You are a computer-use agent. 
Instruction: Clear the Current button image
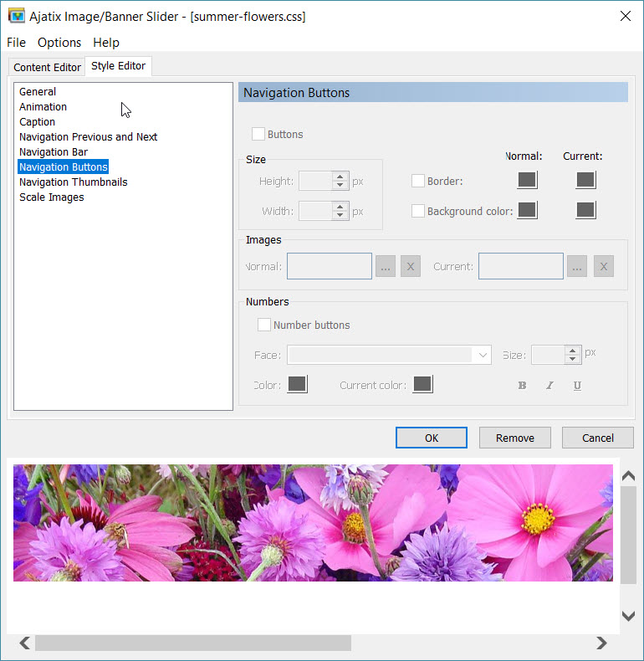coord(604,266)
